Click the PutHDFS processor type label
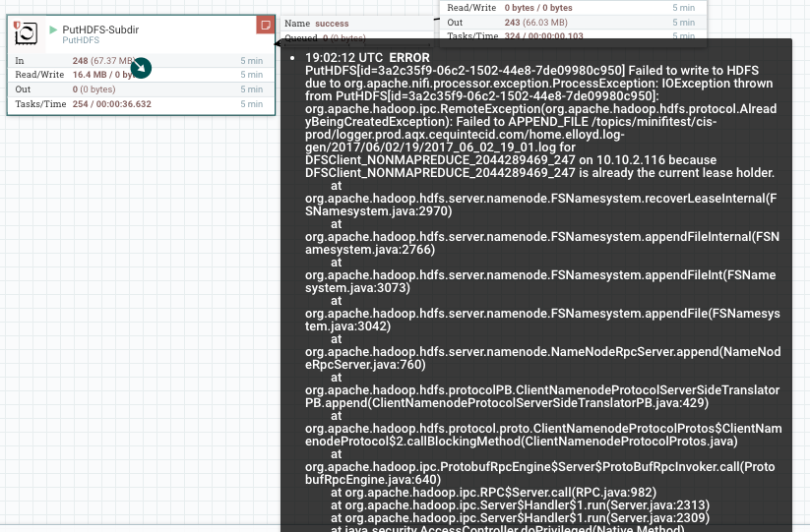Viewport: 810px width, 532px height. coord(81,40)
